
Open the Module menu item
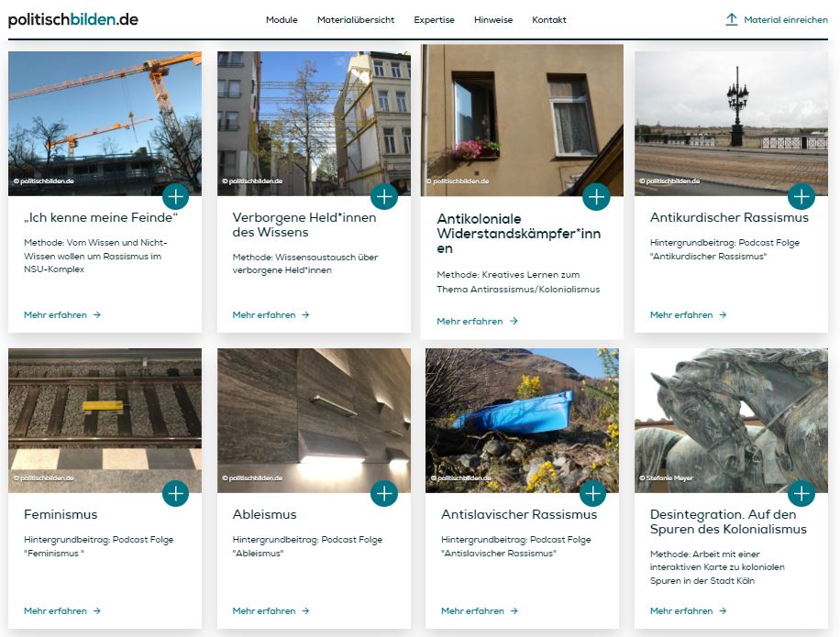pyautogui.click(x=282, y=20)
